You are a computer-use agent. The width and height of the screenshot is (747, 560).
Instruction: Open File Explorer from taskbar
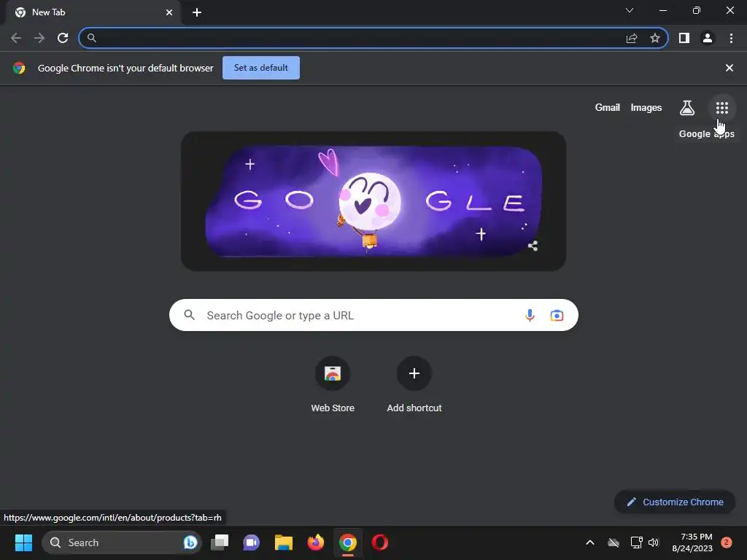point(284,542)
